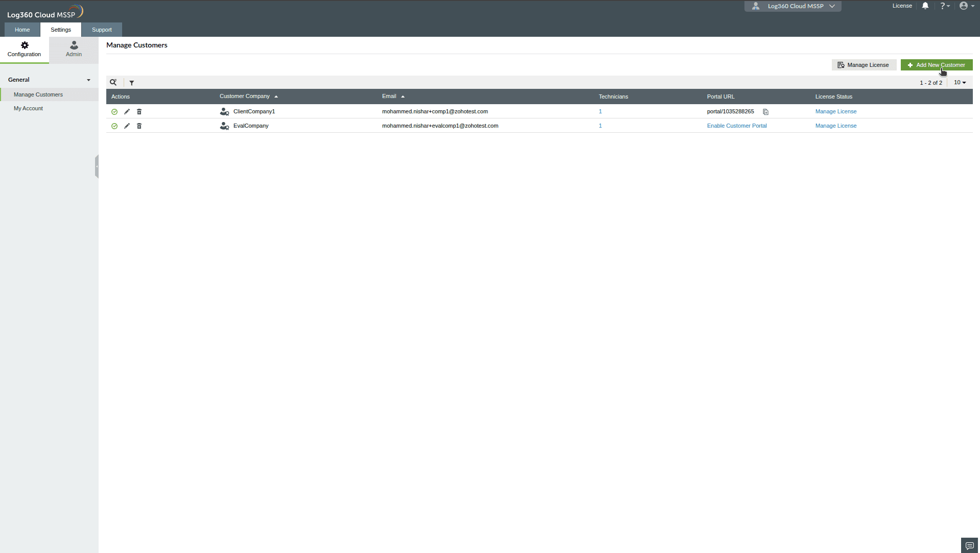Delete EvalCompany with the trash icon
Screen dimensions: 980x553
click(x=139, y=126)
